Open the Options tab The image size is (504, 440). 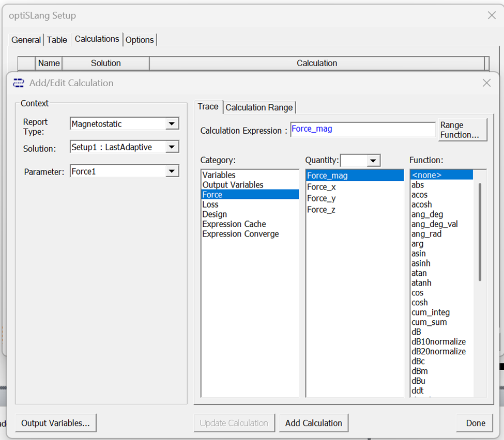coord(140,40)
